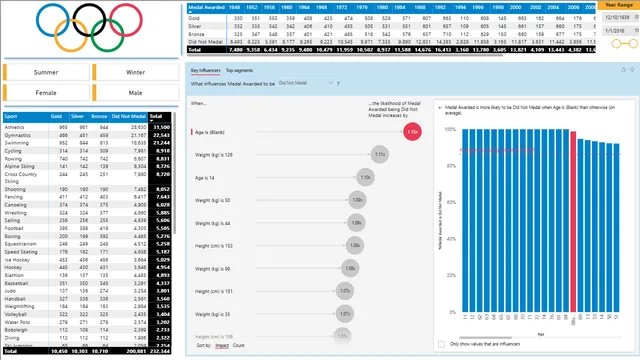640x360 pixels.
Task: Select the Cycling row in the Sport table
Action: [87, 151]
